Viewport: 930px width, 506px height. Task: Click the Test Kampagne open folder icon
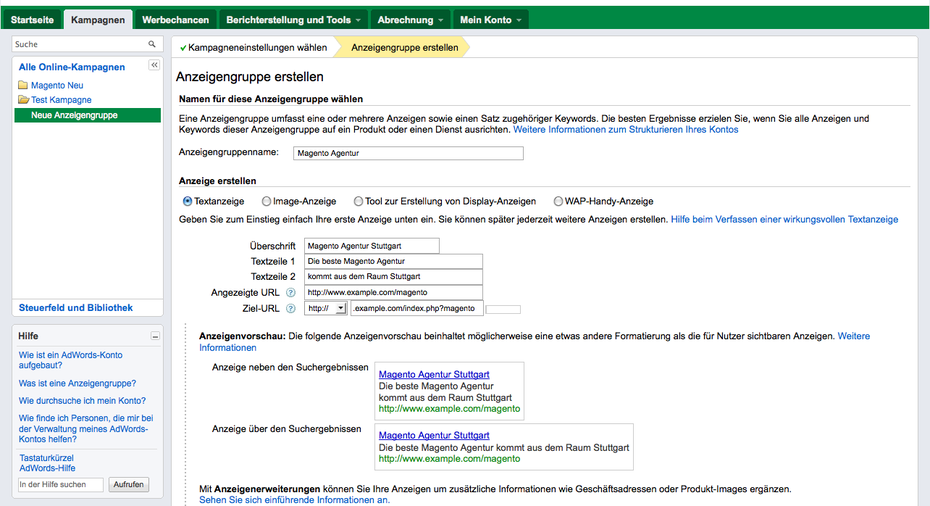point(23,100)
